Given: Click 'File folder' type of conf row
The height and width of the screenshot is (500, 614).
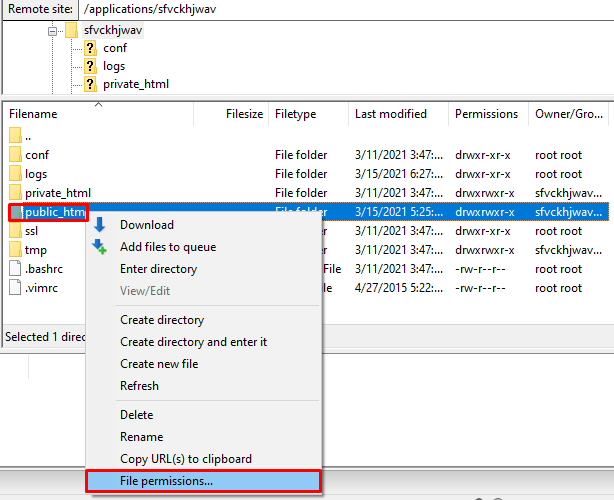Looking at the screenshot, I should pos(301,155).
